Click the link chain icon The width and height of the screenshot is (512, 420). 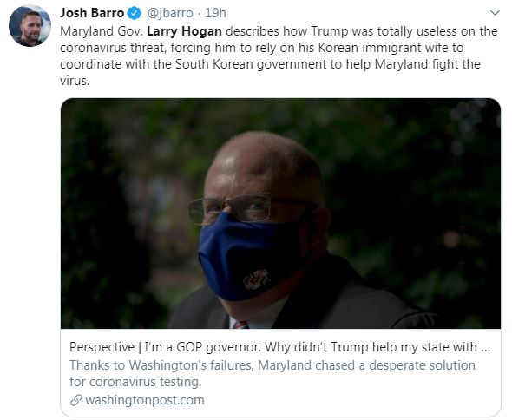pyautogui.click(x=76, y=400)
